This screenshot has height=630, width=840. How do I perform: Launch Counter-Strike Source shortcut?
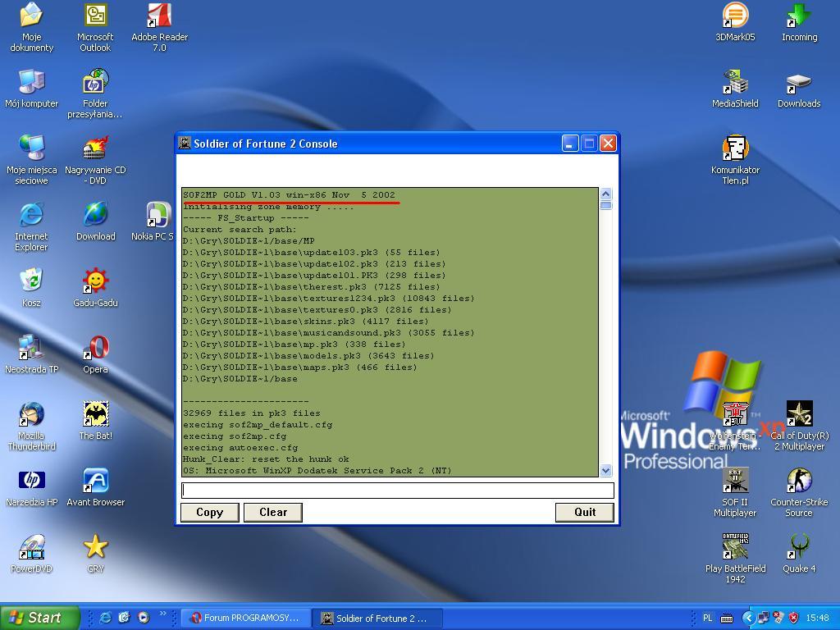pos(799,492)
